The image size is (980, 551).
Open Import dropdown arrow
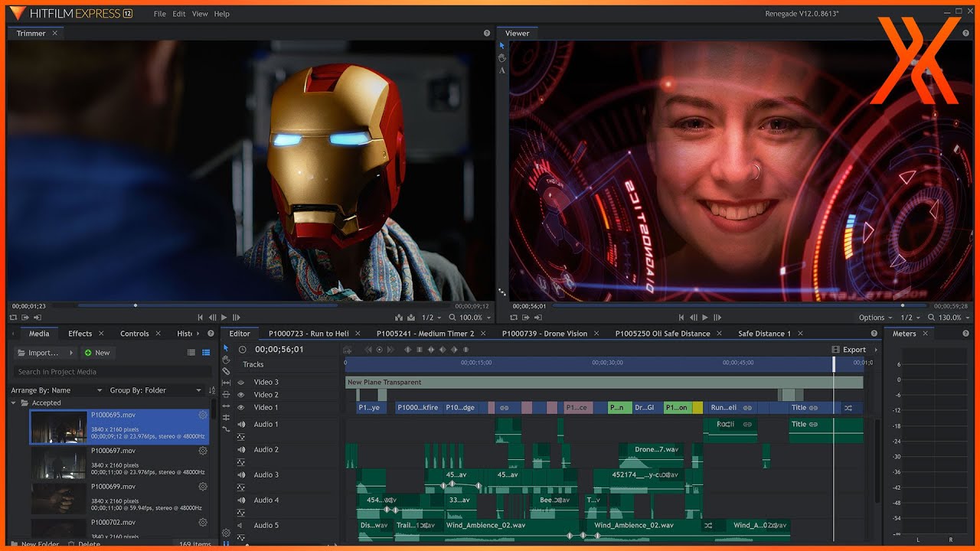[x=71, y=353]
